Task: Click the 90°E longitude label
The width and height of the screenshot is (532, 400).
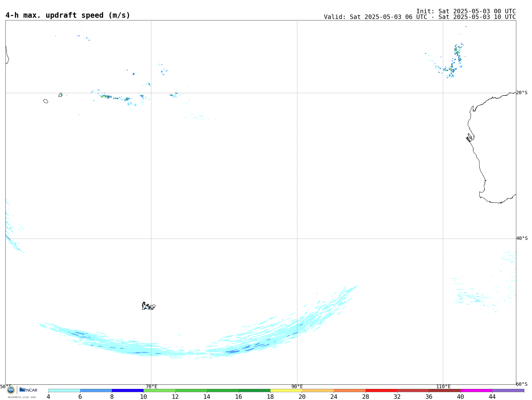Action: 297,387
